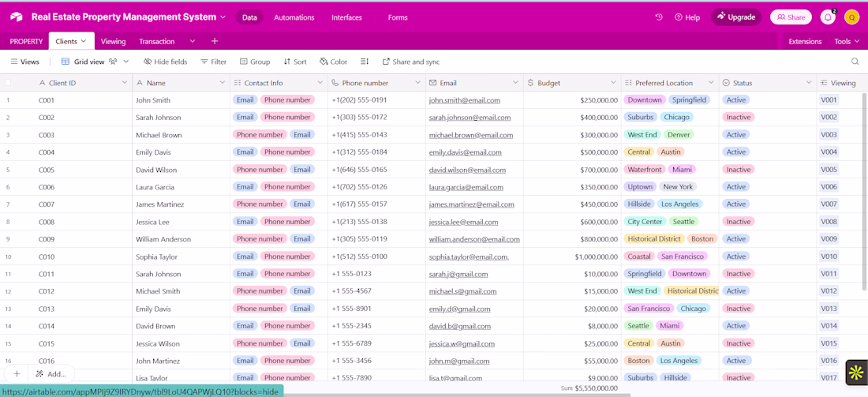Open emily.davis@email.com link

465,152
